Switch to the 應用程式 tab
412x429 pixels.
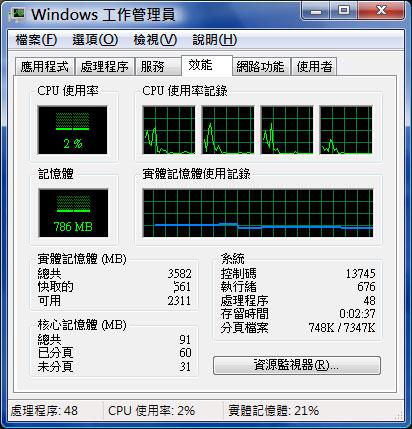tap(45, 67)
